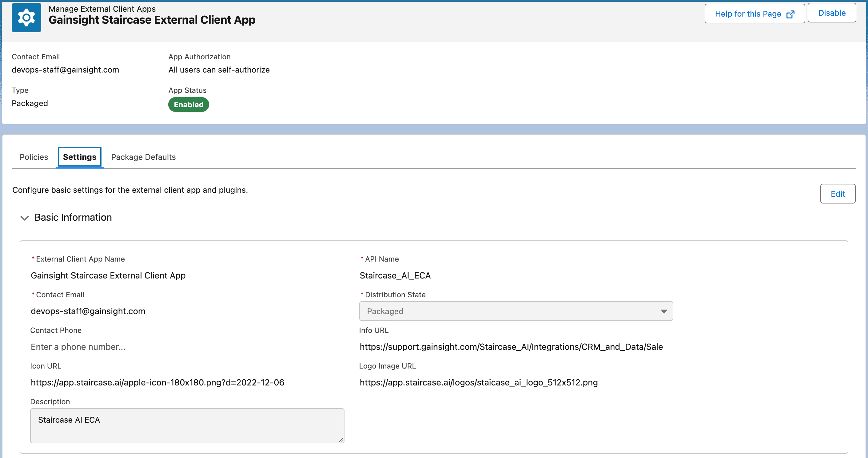Click the External Client App Name value
Image resolution: width=868 pixels, height=458 pixels.
(x=108, y=275)
